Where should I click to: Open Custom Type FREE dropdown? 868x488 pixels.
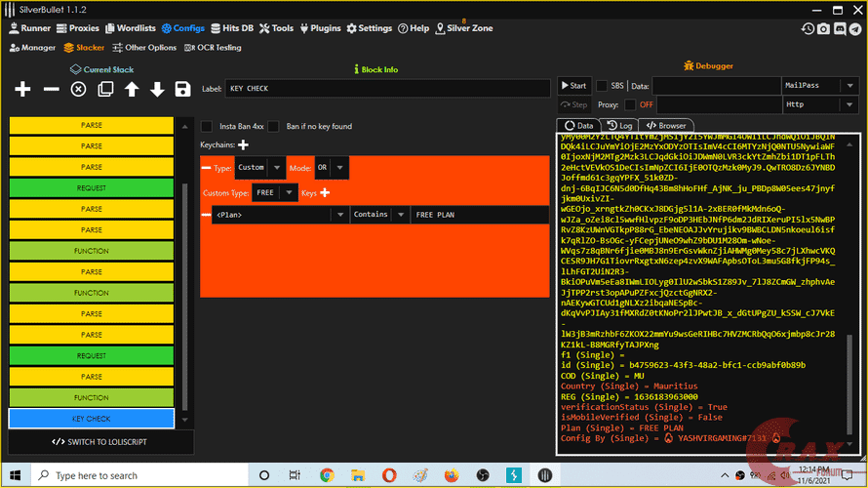(x=275, y=193)
